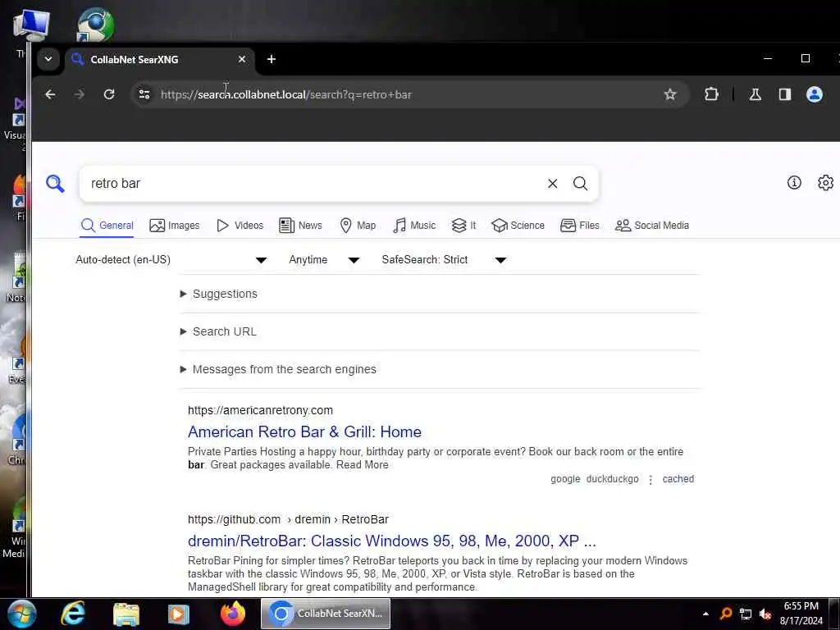Open American Retro Bar & Grill: Home link

[304, 431]
